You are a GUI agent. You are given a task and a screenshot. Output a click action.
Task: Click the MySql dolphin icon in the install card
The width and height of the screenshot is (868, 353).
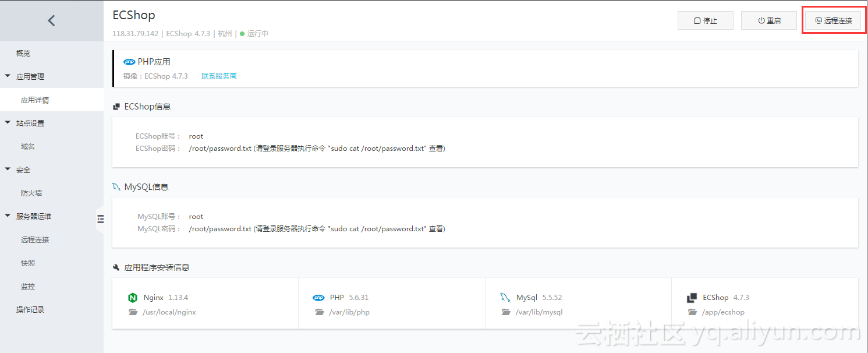505,298
